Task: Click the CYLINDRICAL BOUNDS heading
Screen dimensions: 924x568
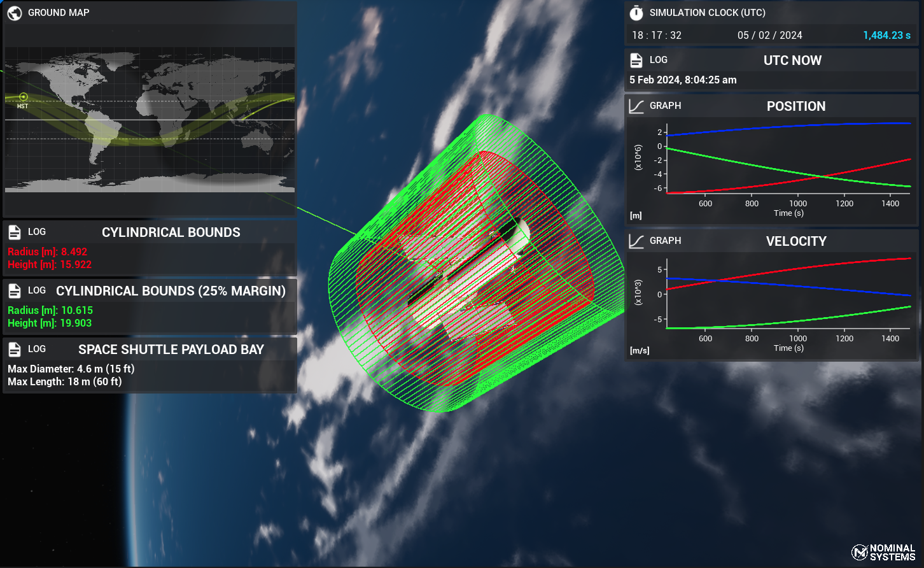Action: point(171,232)
